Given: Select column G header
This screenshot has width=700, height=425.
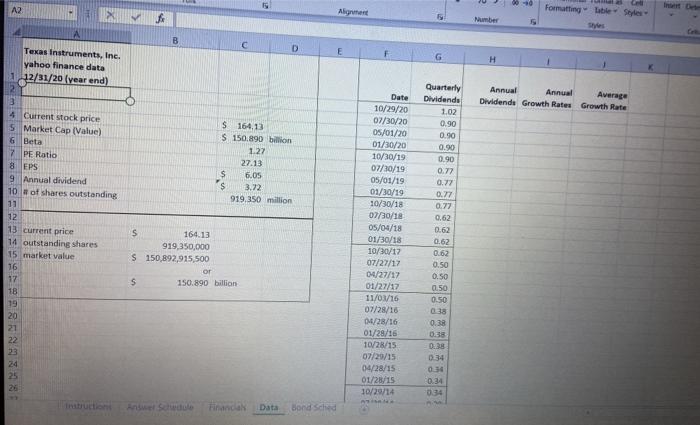Looking at the screenshot, I should (438, 57).
